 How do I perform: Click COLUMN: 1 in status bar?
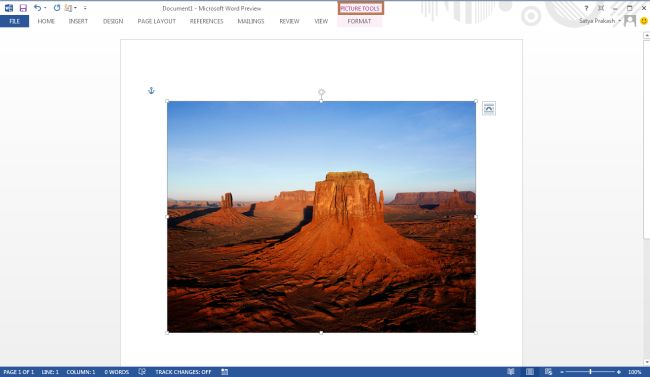coord(81,372)
